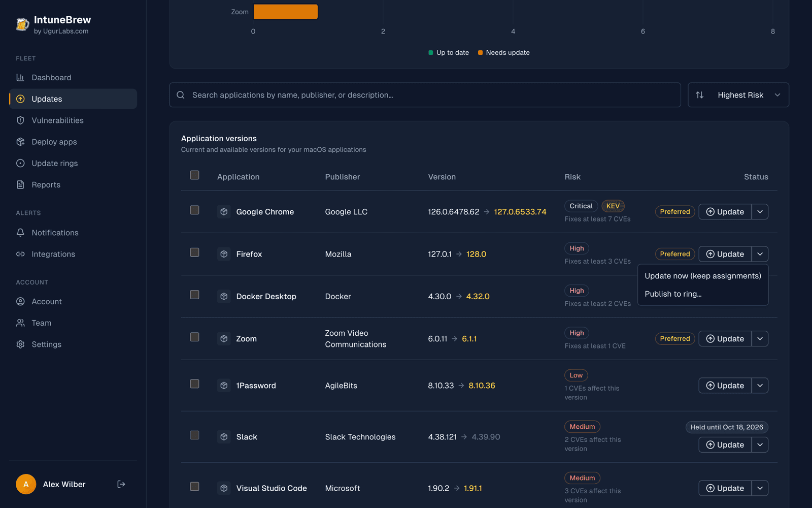Viewport: 812px width, 508px height.
Task: Open Notifications in the sidebar
Action: click(x=73, y=233)
